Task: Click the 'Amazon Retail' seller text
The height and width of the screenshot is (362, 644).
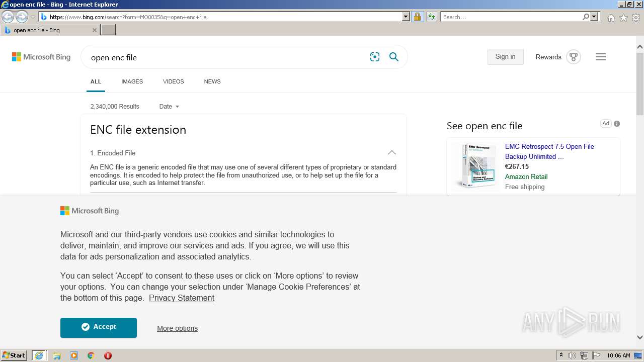Action: pos(526,177)
